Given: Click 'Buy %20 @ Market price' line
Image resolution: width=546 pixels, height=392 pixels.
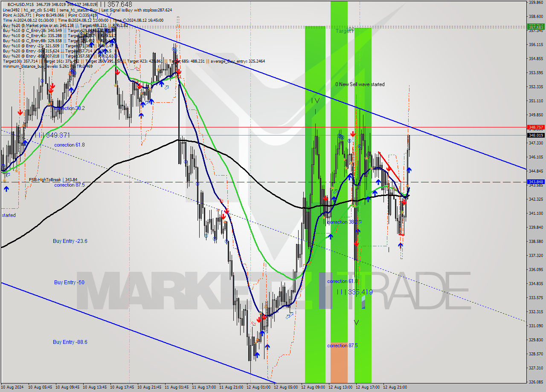Looking at the screenshot, I should point(65,25).
